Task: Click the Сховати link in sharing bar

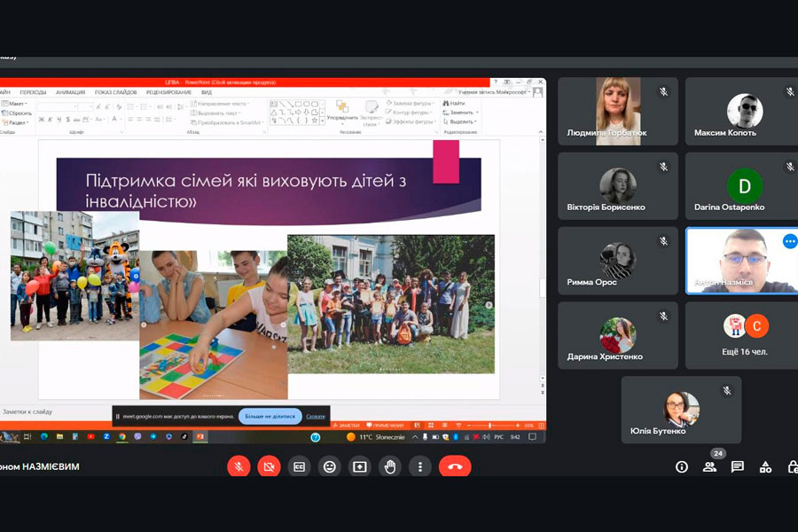Action: 316,416
